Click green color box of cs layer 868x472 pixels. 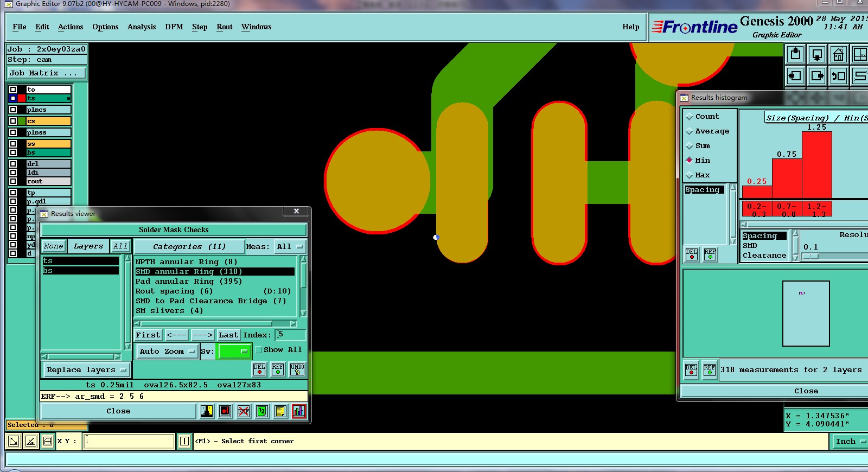(22, 121)
